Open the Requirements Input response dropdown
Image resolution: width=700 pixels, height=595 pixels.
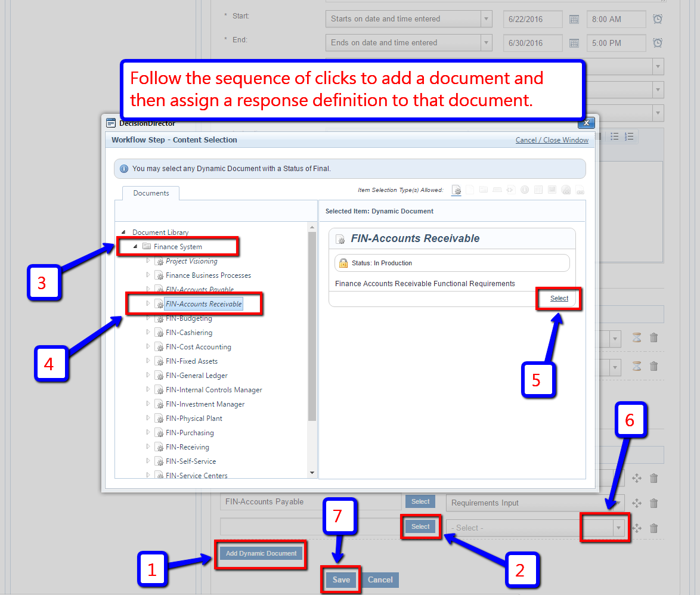click(618, 503)
